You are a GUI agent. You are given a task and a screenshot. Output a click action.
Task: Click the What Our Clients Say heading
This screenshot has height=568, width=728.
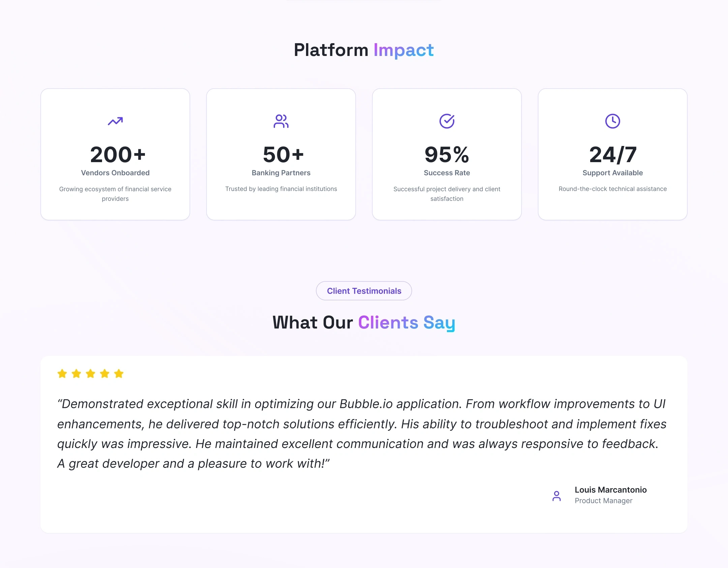[364, 322]
